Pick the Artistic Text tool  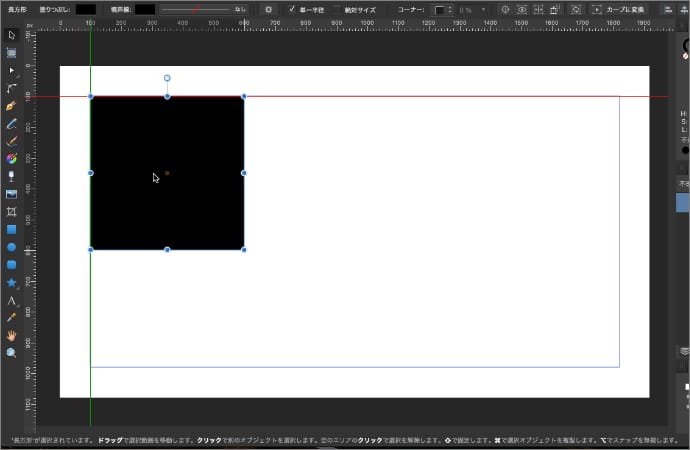(12, 300)
